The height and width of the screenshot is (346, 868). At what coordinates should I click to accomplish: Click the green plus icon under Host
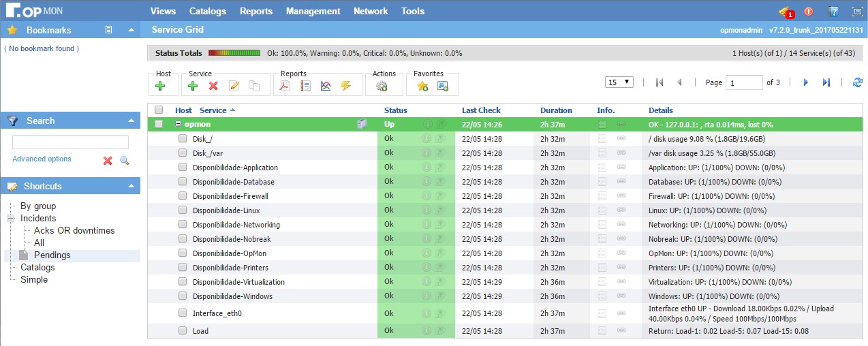click(160, 86)
